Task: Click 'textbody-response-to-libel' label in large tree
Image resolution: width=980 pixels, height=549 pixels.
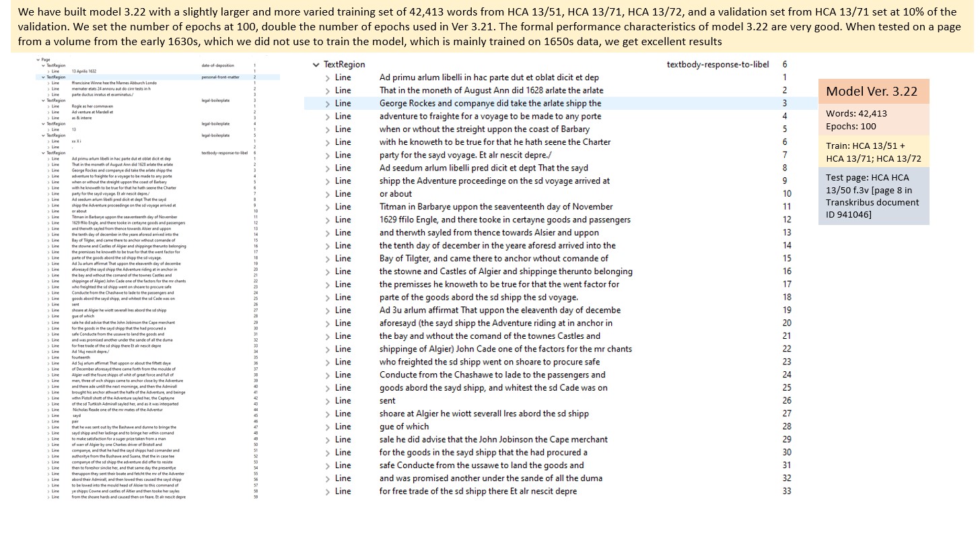Action: [717, 65]
